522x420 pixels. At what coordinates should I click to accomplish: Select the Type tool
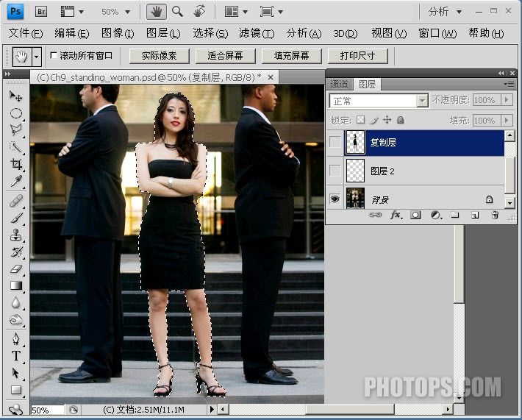click(15, 356)
